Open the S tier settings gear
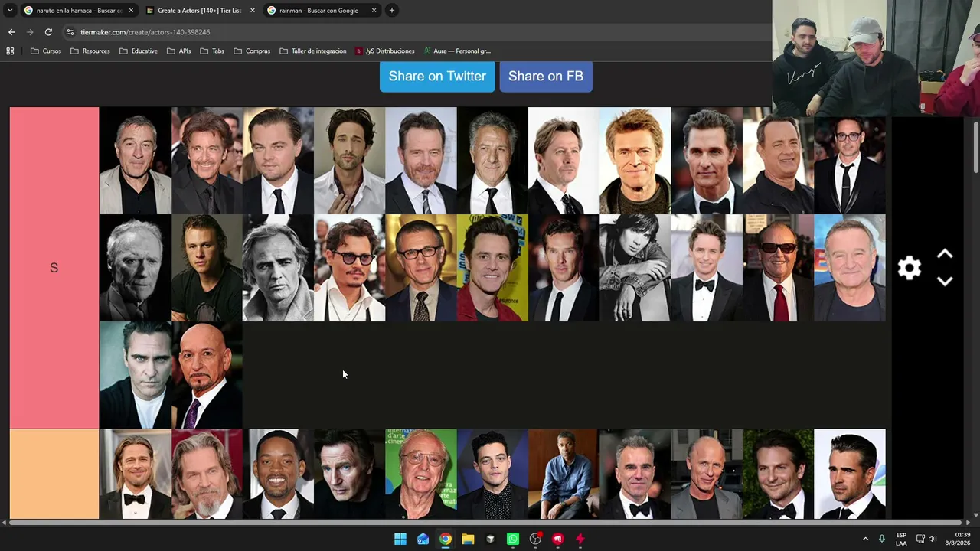The width and height of the screenshot is (980, 551). (x=910, y=268)
